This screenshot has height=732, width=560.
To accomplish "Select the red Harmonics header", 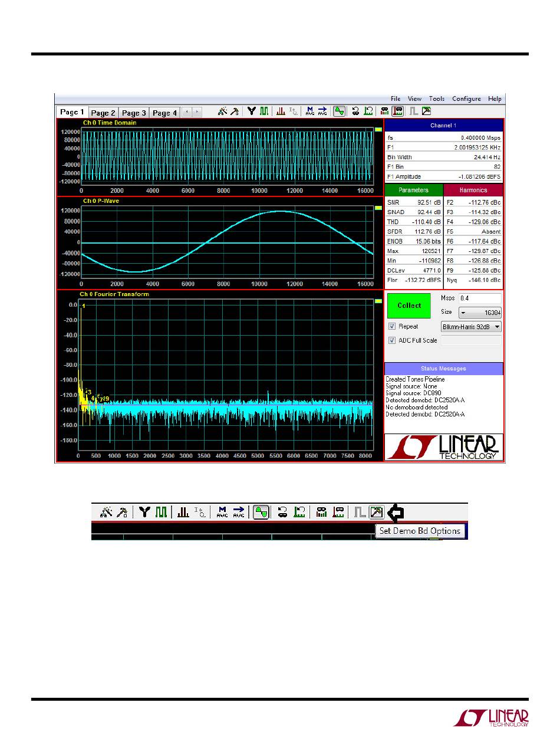I will 473,190.
